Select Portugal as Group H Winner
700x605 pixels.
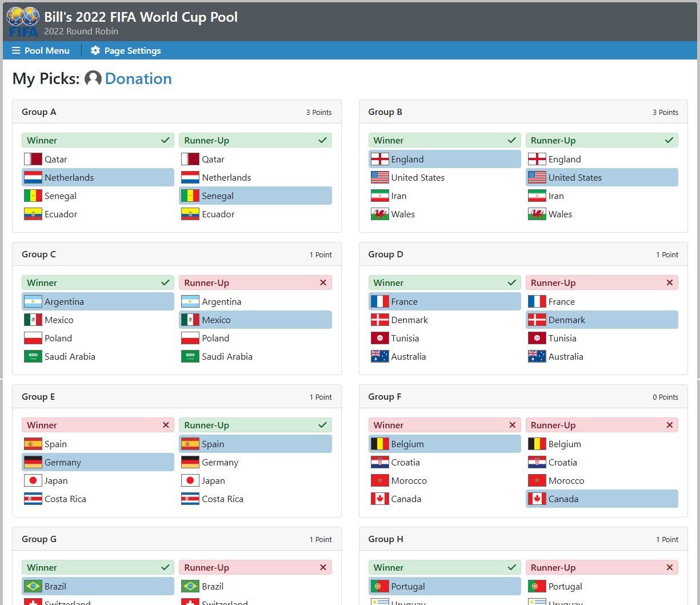[x=445, y=586]
